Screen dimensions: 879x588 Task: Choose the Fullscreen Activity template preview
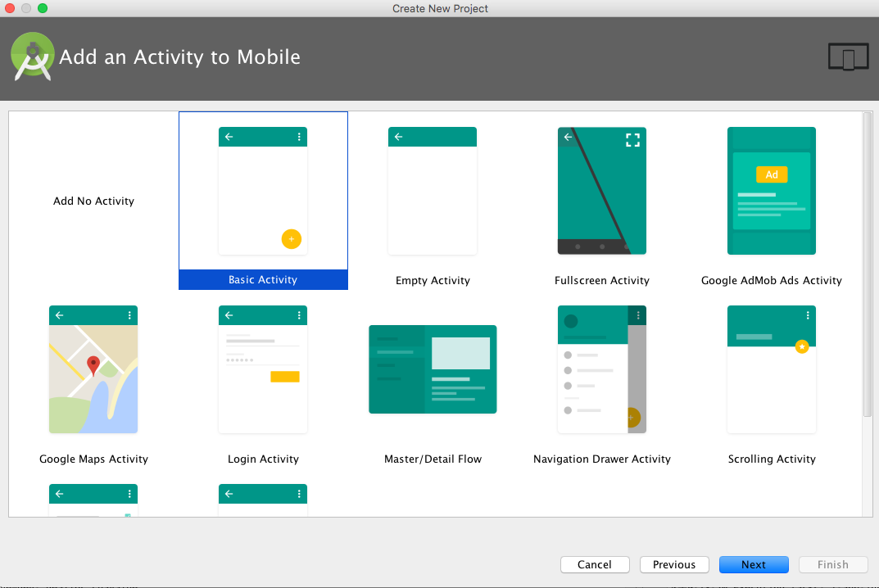(602, 191)
